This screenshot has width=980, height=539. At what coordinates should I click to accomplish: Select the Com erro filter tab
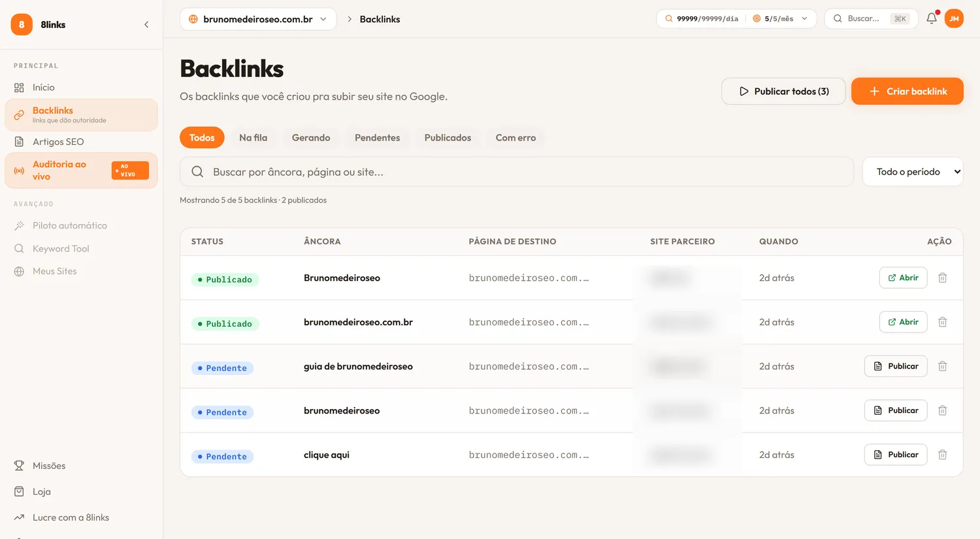(x=515, y=138)
